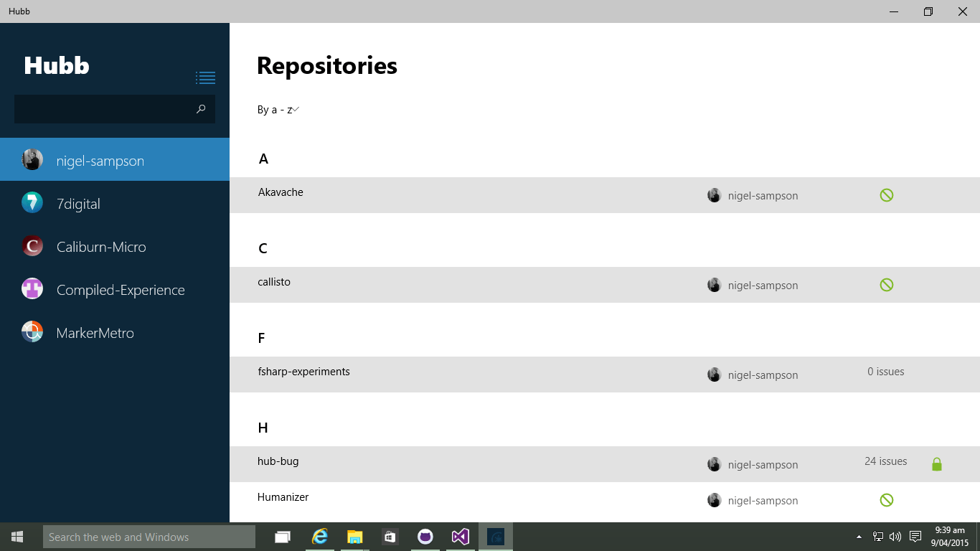Click the issues-disabled icon on Akavache row

click(x=887, y=195)
